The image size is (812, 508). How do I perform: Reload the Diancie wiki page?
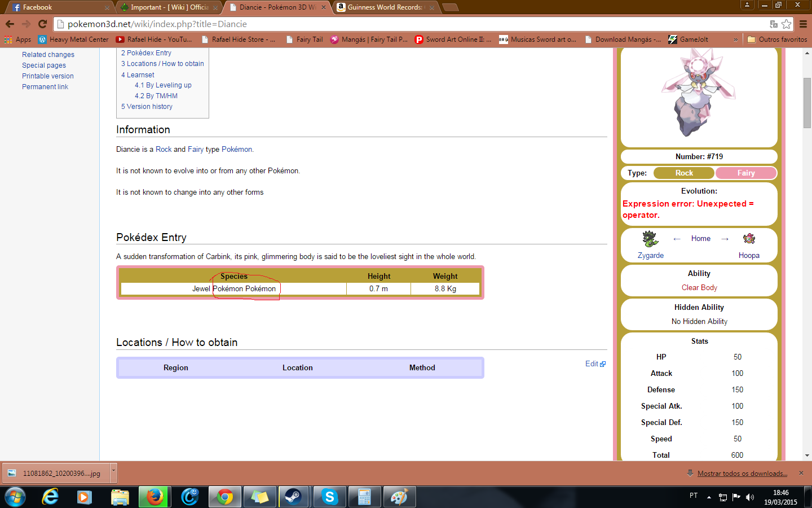point(42,24)
